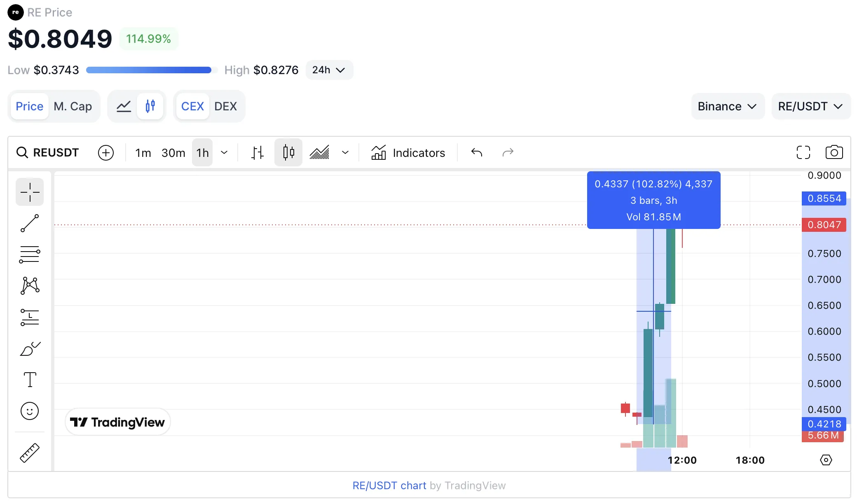Screen dimensions: 857x504
Task: Add a symbol to compare with plus icon
Action: coord(106,153)
